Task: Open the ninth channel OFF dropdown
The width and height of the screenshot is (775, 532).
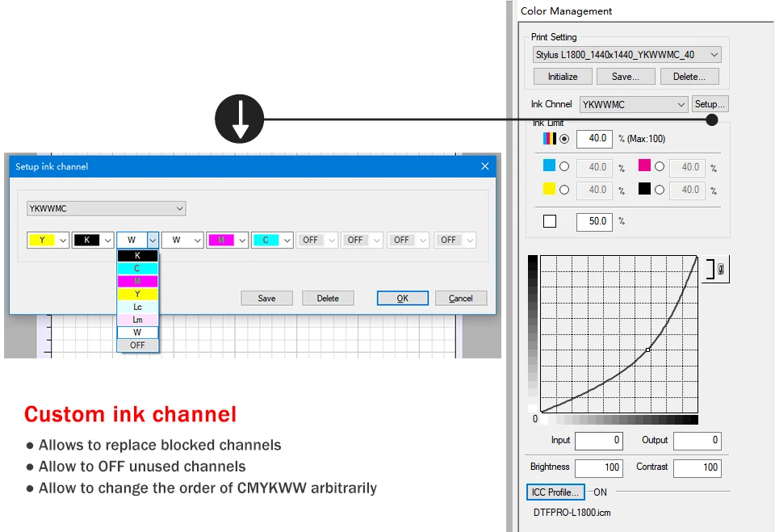Action: pyautogui.click(x=423, y=241)
